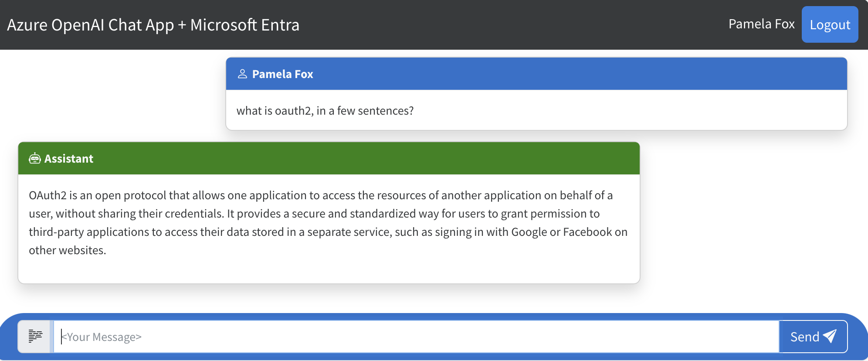
Task: Click the Microsoft Entra part of title
Action: [x=245, y=25]
